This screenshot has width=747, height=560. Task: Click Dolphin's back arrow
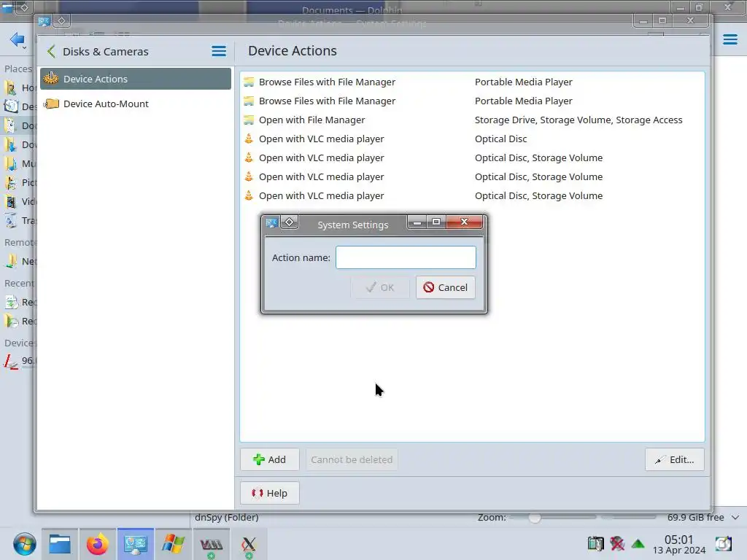(18, 39)
